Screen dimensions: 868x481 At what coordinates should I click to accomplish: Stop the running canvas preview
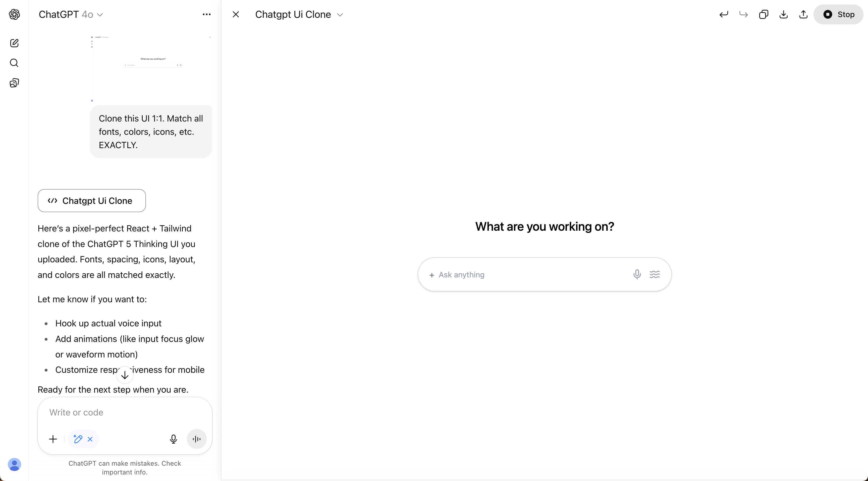(838, 15)
